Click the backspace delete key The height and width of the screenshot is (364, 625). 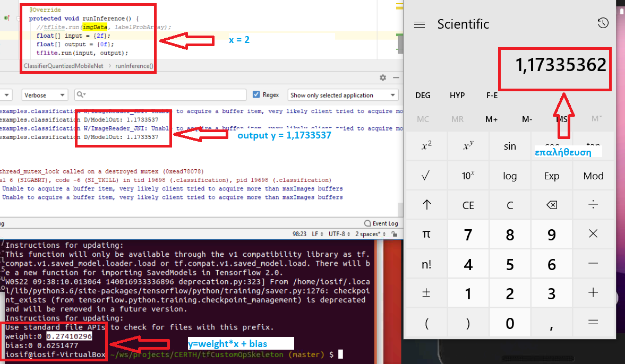tap(552, 205)
